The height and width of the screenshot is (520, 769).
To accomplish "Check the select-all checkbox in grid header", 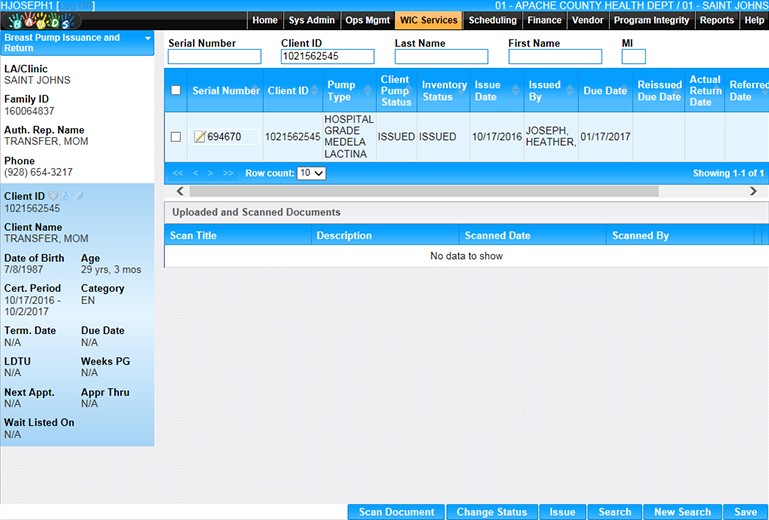I will [x=176, y=91].
